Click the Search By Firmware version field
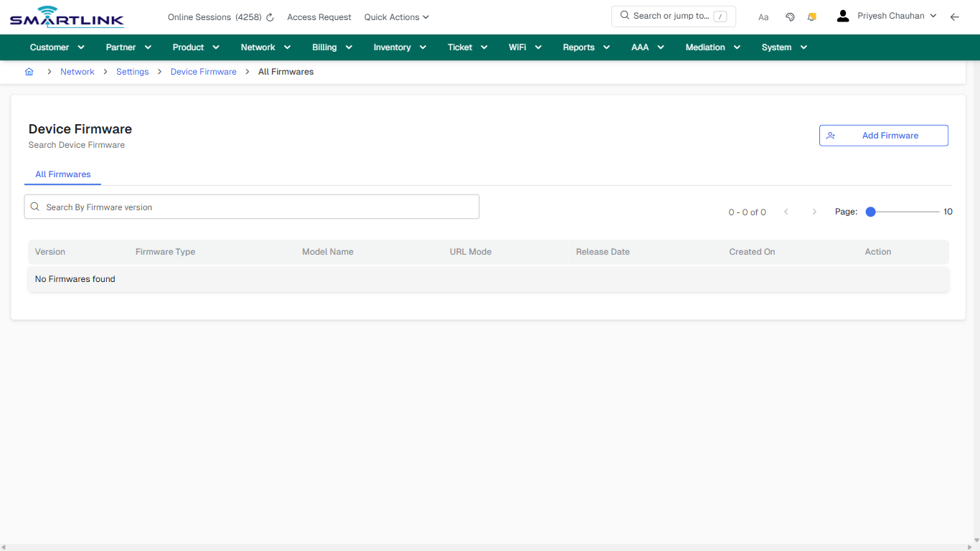 251,207
